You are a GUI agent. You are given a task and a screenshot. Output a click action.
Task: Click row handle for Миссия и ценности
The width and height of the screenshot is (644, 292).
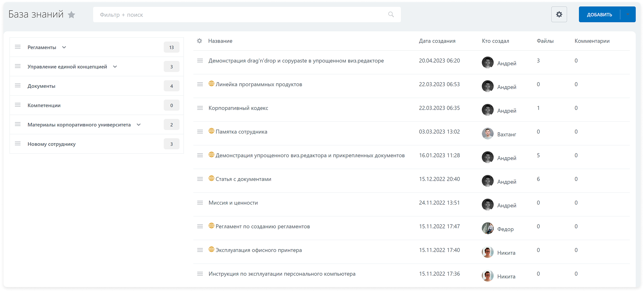(x=200, y=203)
